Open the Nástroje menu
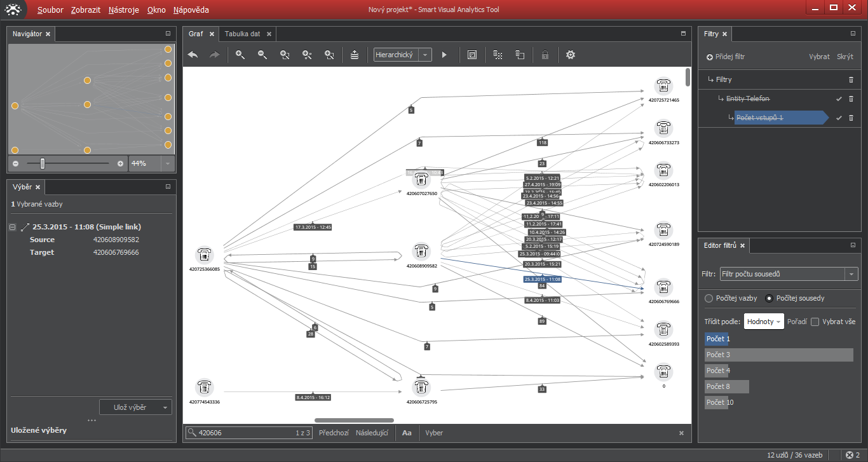This screenshot has height=462, width=868. 123,10
